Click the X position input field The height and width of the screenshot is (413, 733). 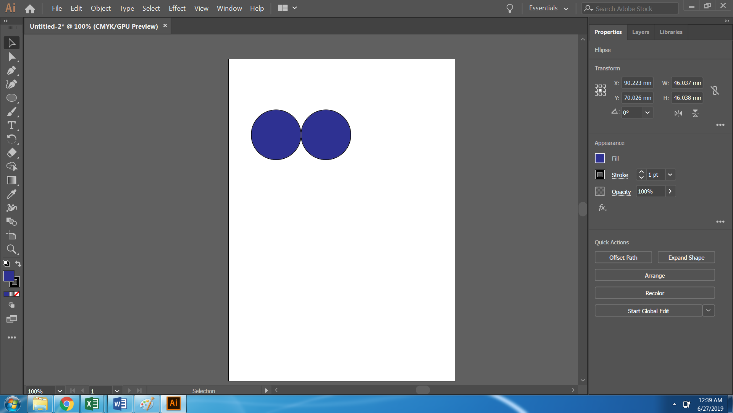(636, 82)
